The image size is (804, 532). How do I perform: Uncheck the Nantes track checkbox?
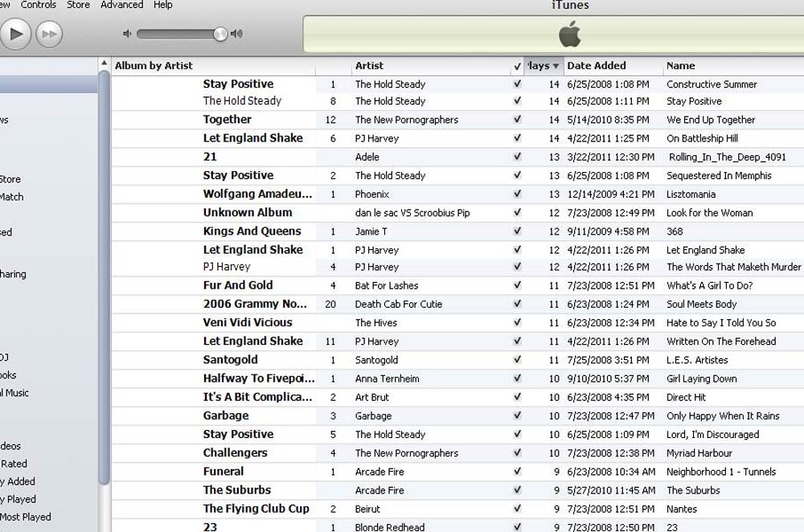click(x=517, y=509)
